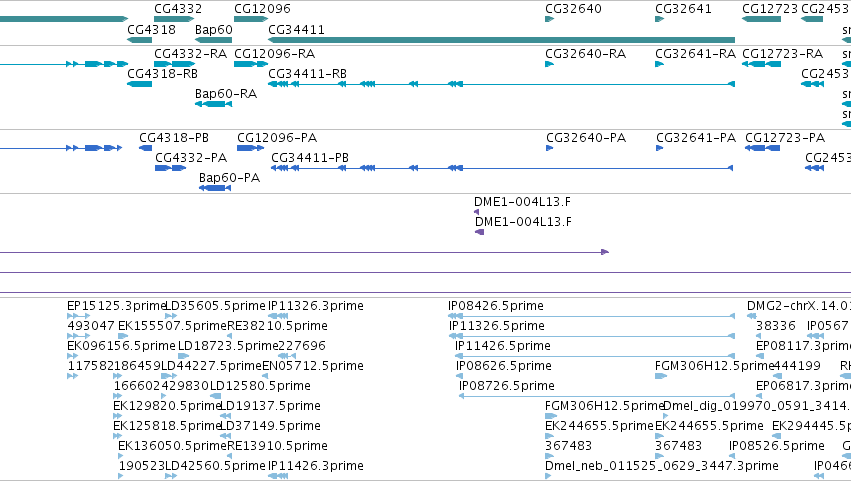Select the 493047 feature label
This screenshot has height=481, width=851.
tap(91, 326)
